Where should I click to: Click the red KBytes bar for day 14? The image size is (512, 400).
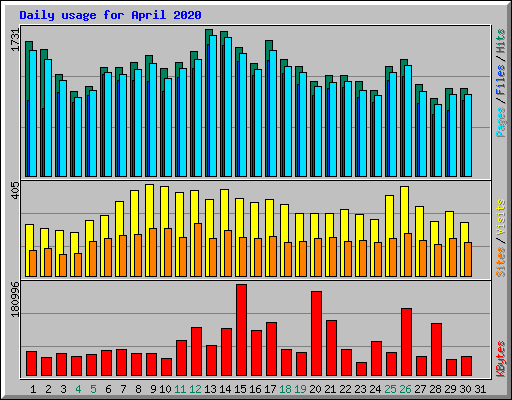(227, 352)
